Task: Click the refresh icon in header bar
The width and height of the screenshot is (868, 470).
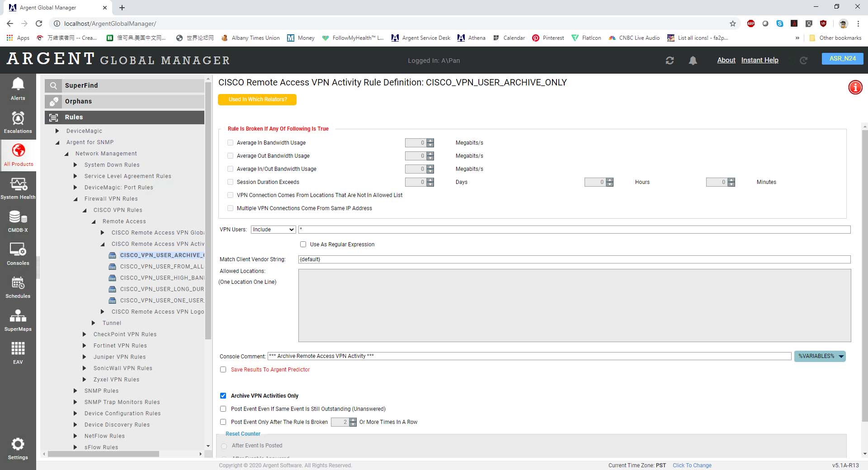Action: click(670, 61)
